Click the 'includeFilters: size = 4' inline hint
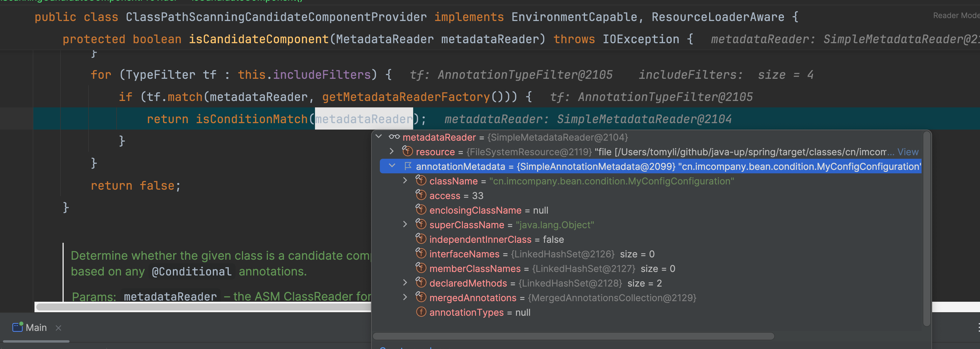The height and width of the screenshot is (349, 980). (726, 75)
